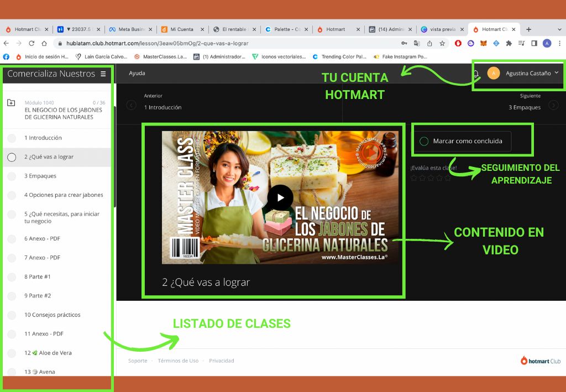Rate the class with the fifth star
Screen dimensions: 566x392
tap(448, 178)
